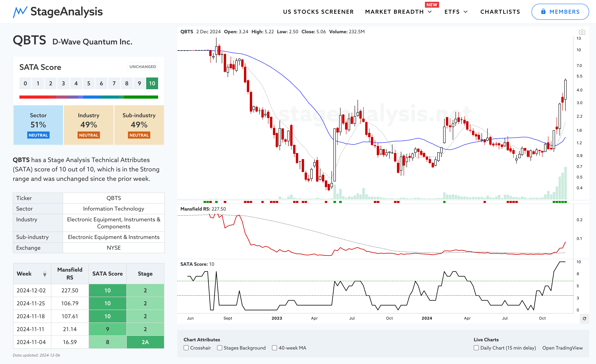Enable the 40-week MA checkbox
The image size is (596, 364).
274,348
